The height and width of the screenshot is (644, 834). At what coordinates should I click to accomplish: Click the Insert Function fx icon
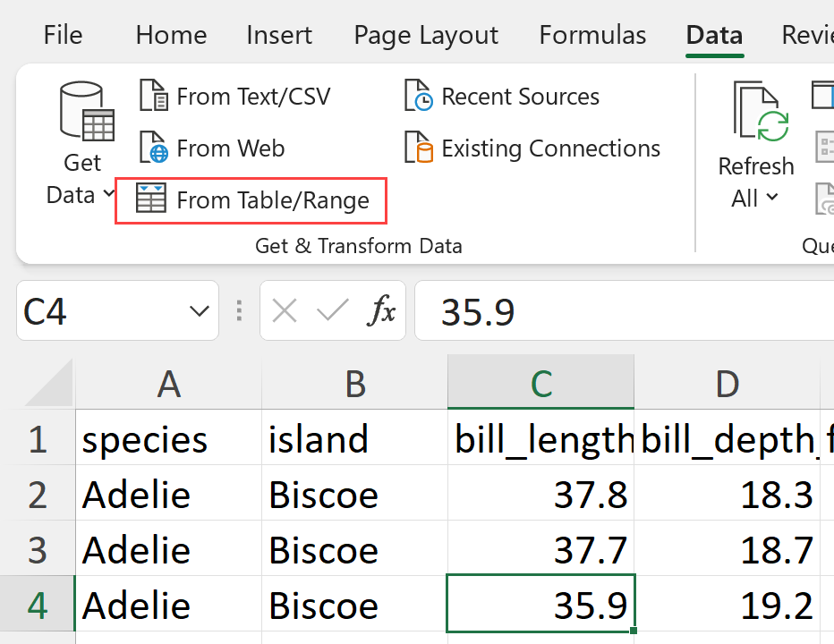[x=382, y=311]
